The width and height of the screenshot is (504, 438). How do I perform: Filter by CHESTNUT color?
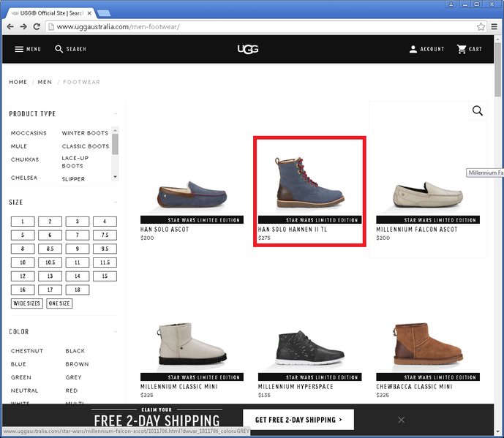pyautogui.click(x=27, y=351)
